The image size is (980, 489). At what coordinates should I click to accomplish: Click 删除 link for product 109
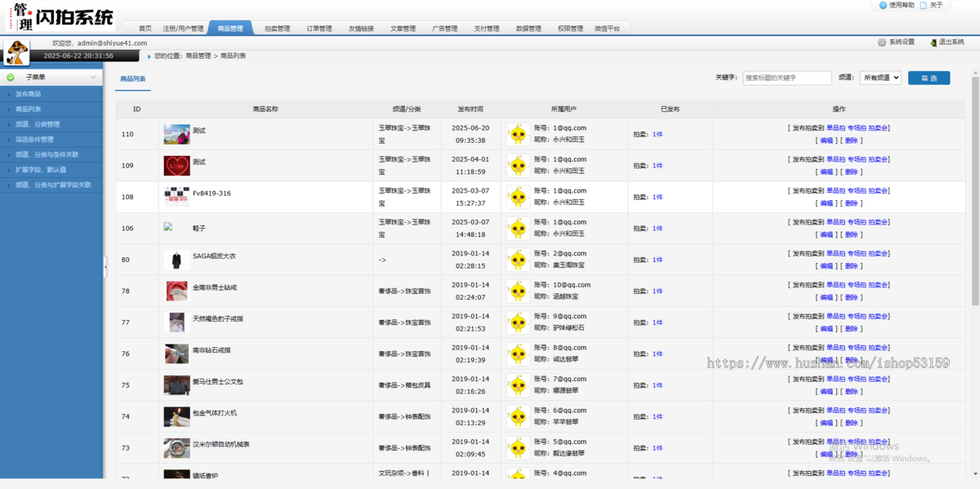coord(851,171)
